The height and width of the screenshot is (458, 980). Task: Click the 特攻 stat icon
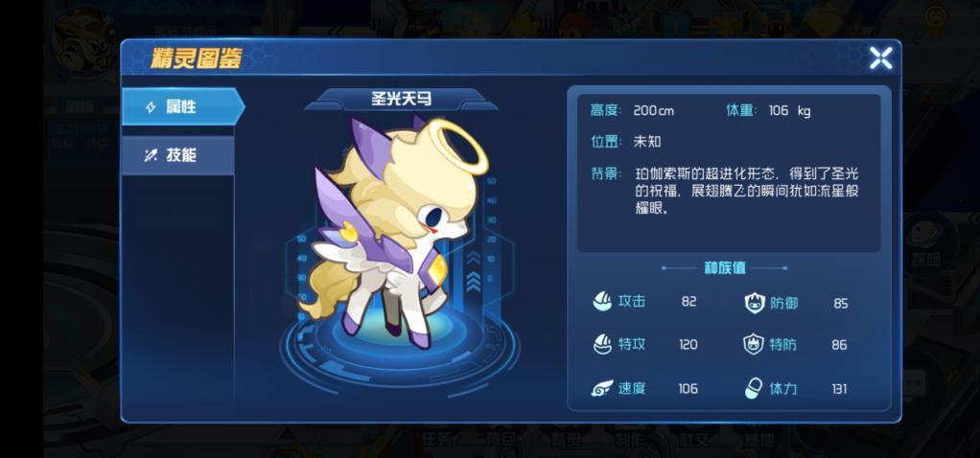[x=602, y=344]
